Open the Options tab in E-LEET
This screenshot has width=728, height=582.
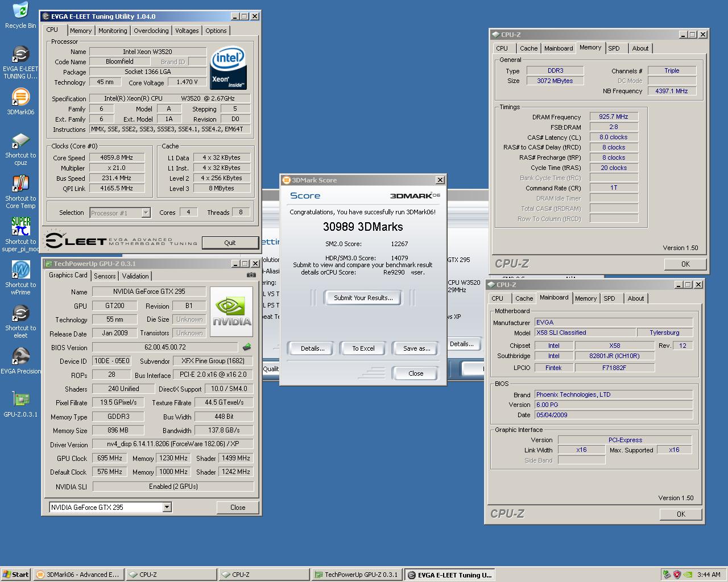(x=216, y=31)
